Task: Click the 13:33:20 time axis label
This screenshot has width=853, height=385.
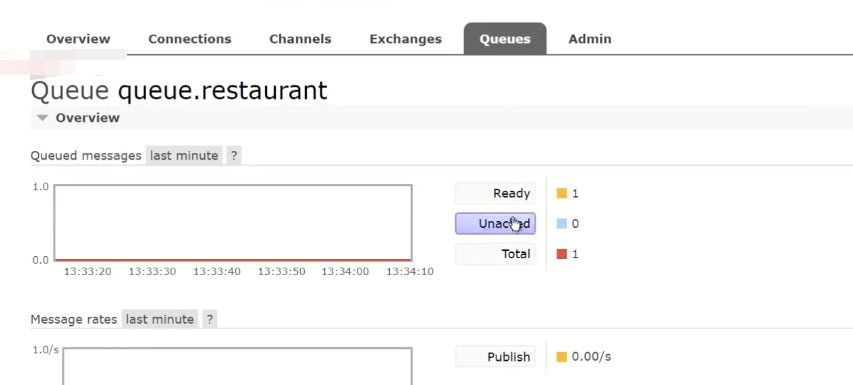Action: pyautogui.click(x=88, y=271)
